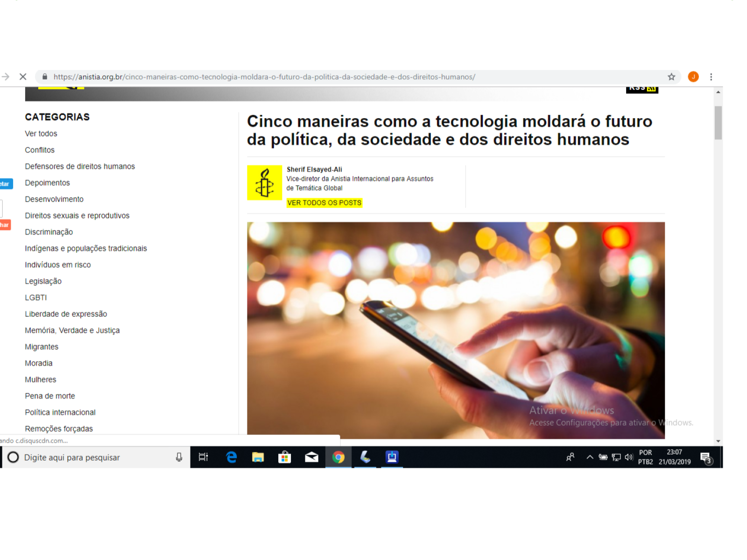Select the Liberdade de expressão category

pyautogui.click(x=66, y=314)
